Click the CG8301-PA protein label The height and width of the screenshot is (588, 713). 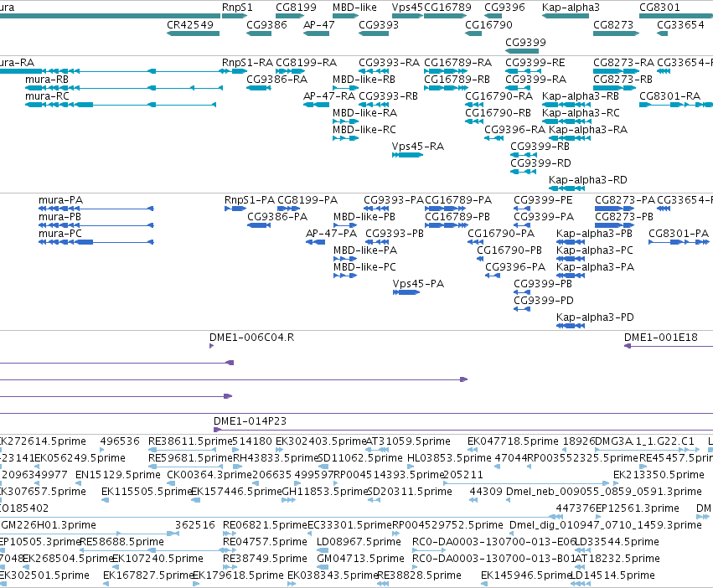679,234
